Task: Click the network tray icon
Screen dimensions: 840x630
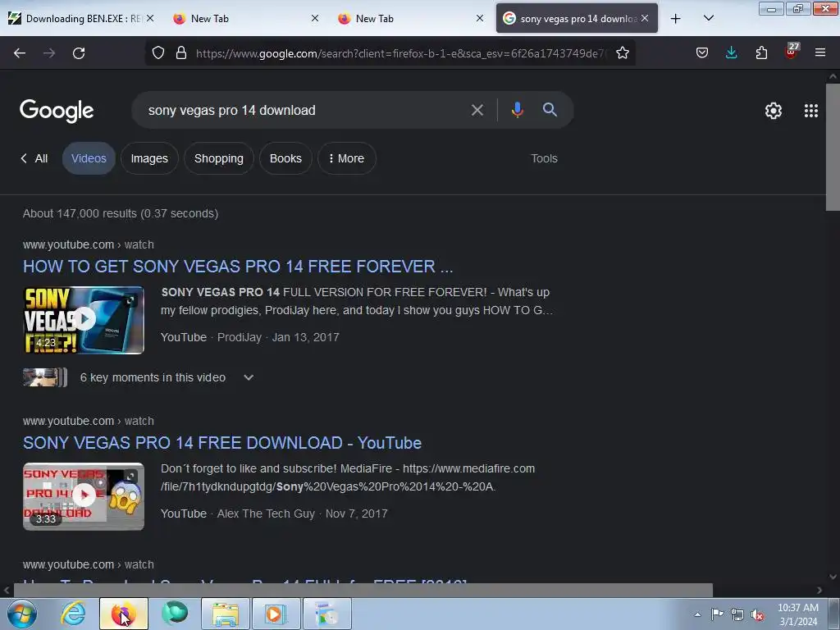Action: [737, 614]
